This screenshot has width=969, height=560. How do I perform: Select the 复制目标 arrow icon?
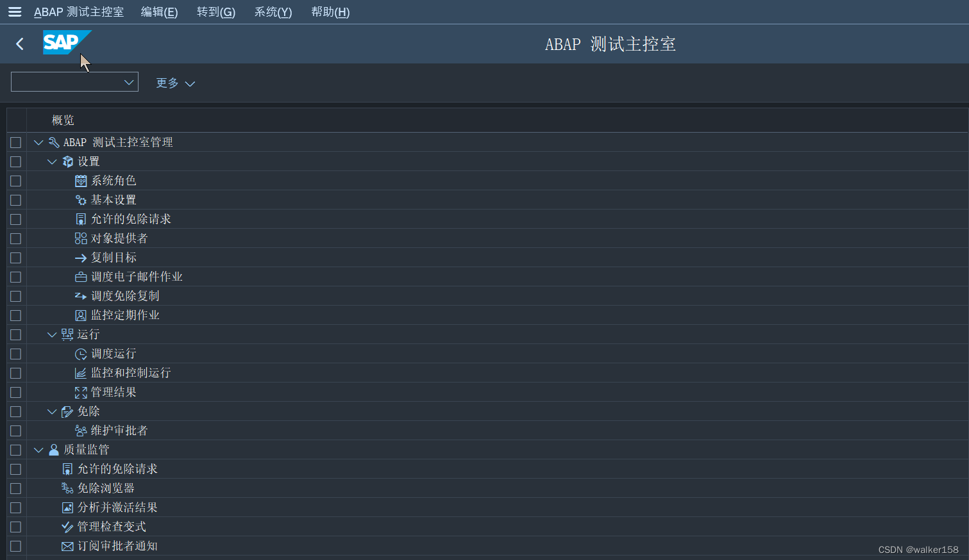click(81, 257)
